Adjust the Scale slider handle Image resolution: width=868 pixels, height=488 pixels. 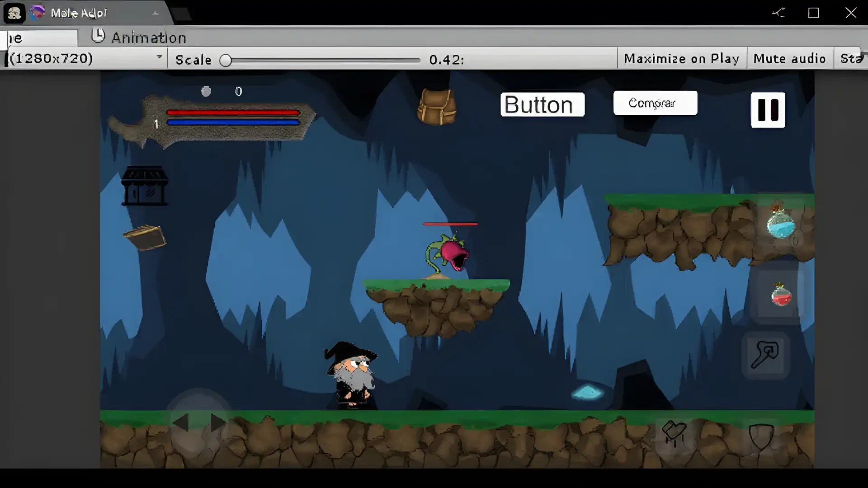(x=226, y=60)
